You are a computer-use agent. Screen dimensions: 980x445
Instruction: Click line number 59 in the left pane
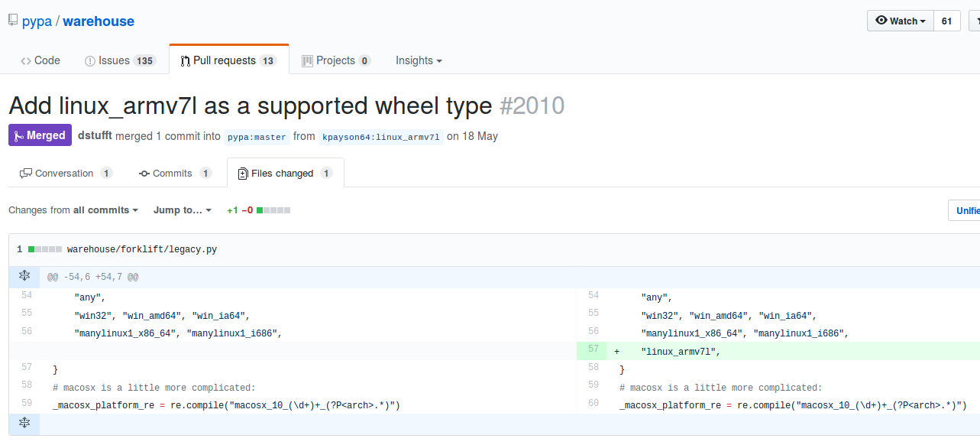26,403
